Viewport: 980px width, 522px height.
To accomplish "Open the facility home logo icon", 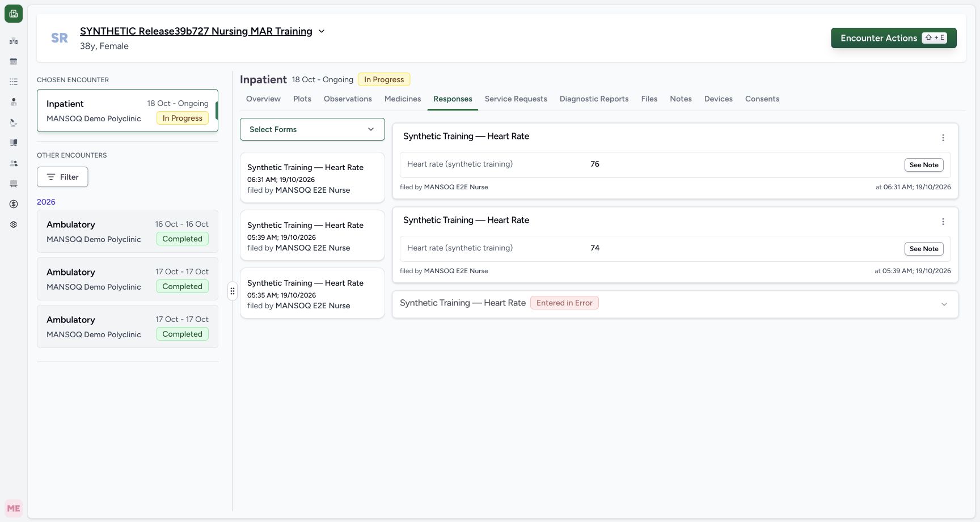I will tap(14, 14).
